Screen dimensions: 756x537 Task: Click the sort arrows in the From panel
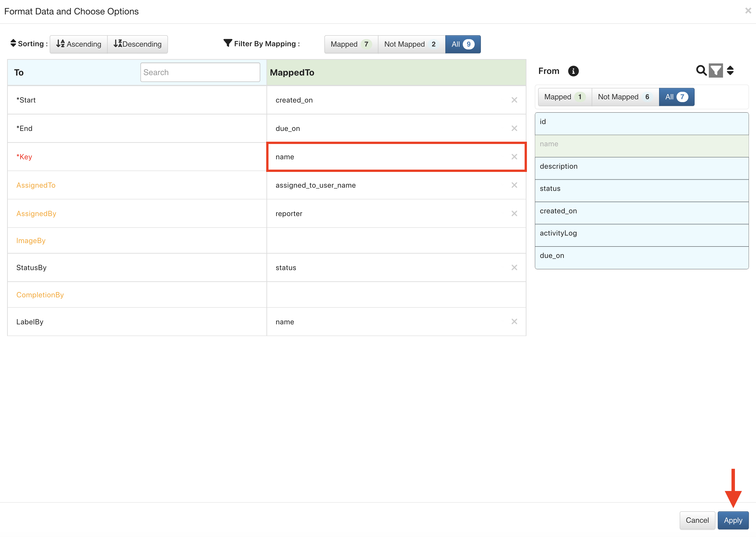730,71
